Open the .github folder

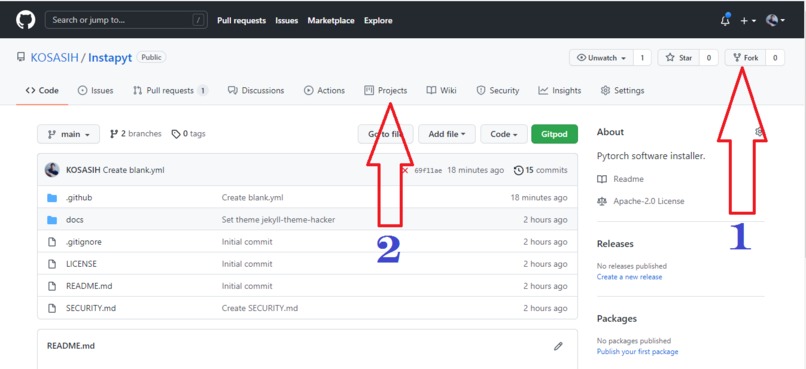(x=79, y=197)
